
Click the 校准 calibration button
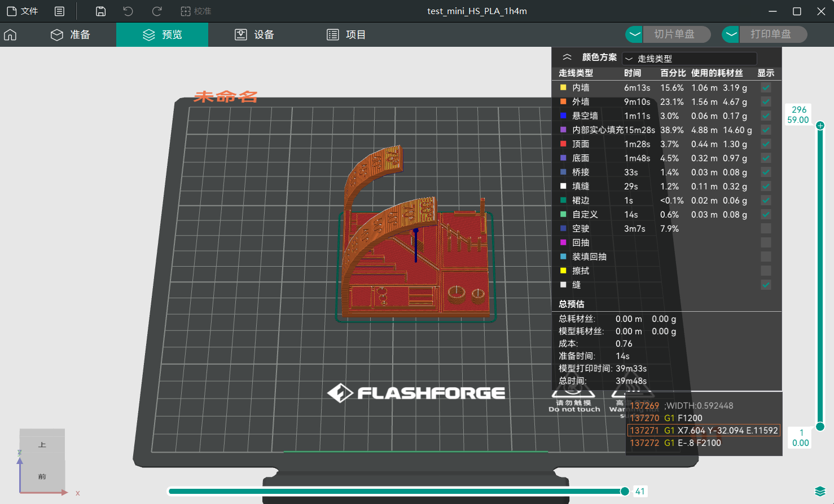point(196,11)
